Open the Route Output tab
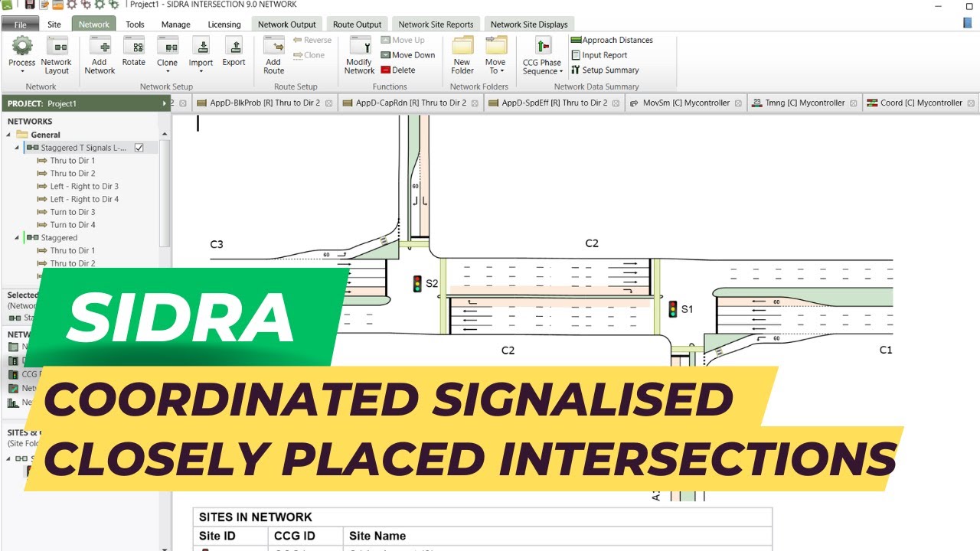Viewport: 980px width, 551px height. click(x=357, y=24)
